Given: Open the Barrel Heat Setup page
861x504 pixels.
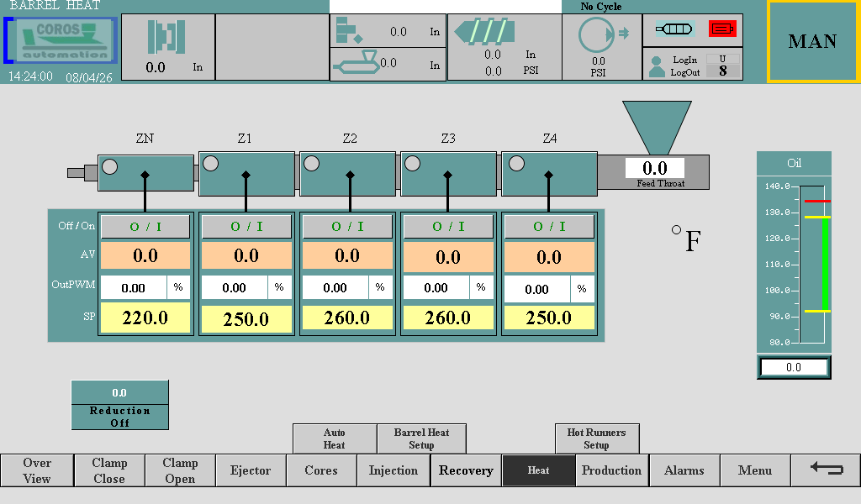Looking at the screenshot, I should (421, 438).
